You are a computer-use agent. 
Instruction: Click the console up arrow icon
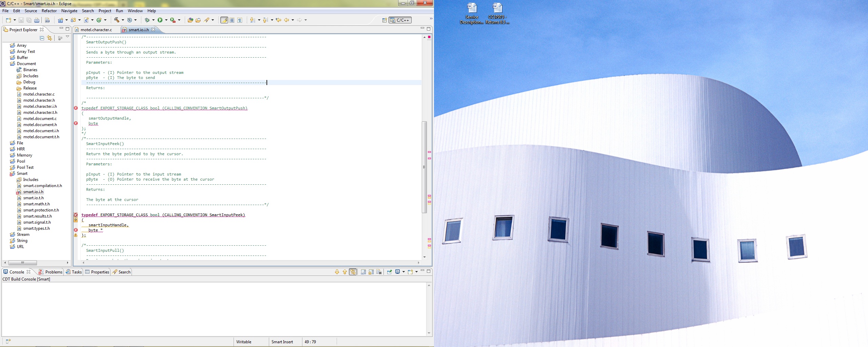[x=345, y=272]
